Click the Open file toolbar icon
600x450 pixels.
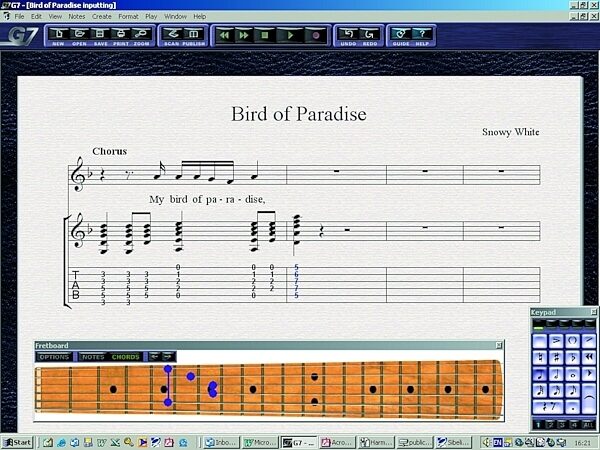click(79, 34)
